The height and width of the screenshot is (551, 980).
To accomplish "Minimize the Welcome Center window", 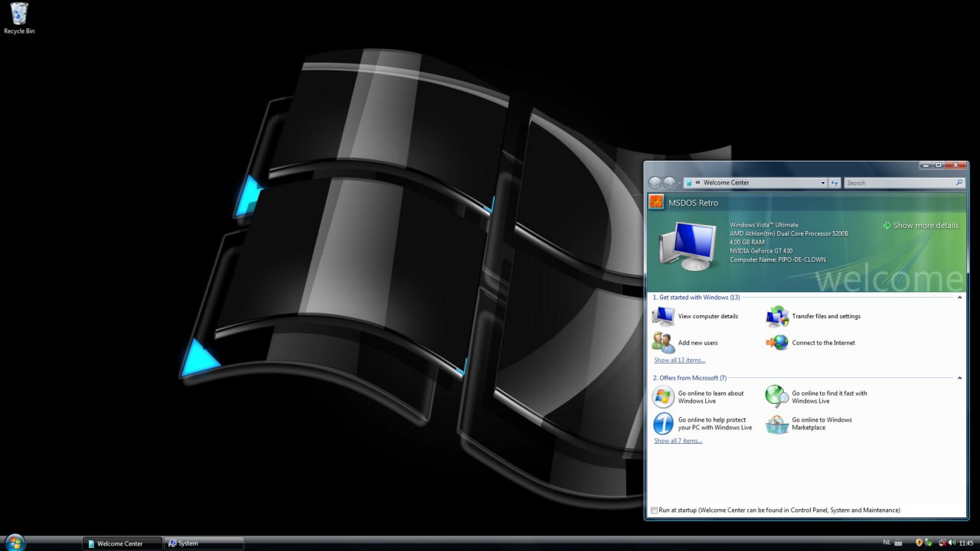I will tap(926, 165).
